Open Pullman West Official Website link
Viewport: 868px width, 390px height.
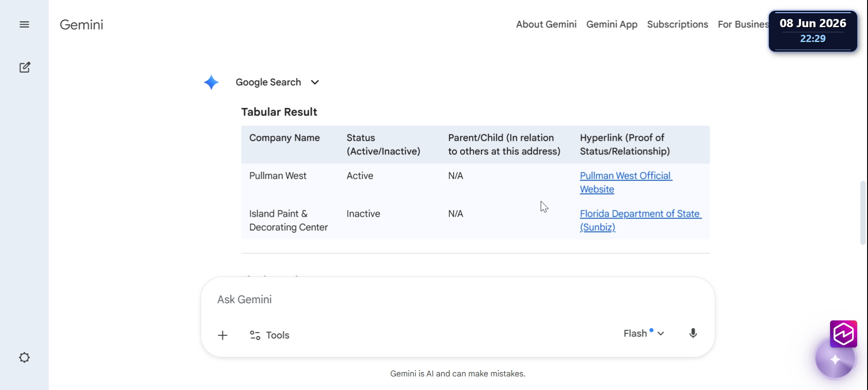[x=626, y=182]
